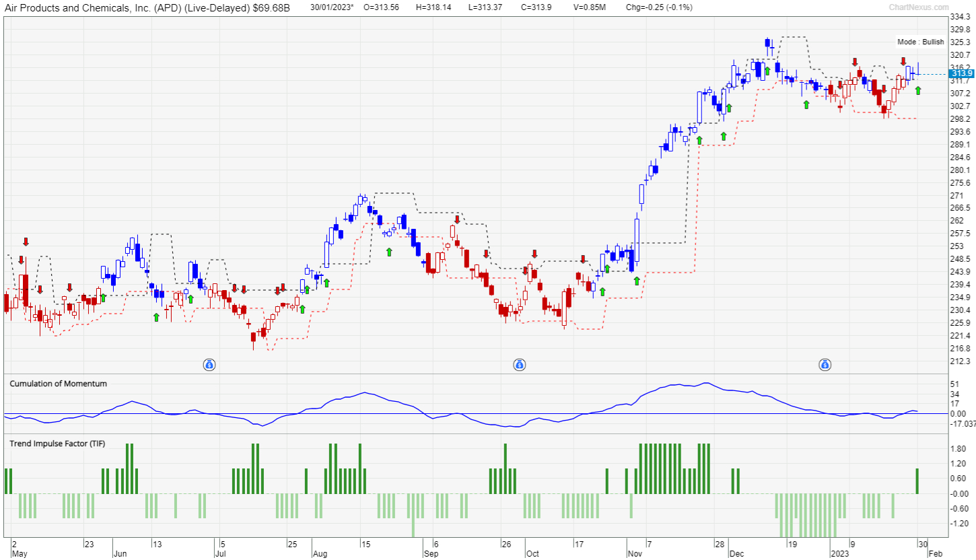The image size is (976, 560).
Task: Click the Dec month label on time axis
Action: coord(736,554)
